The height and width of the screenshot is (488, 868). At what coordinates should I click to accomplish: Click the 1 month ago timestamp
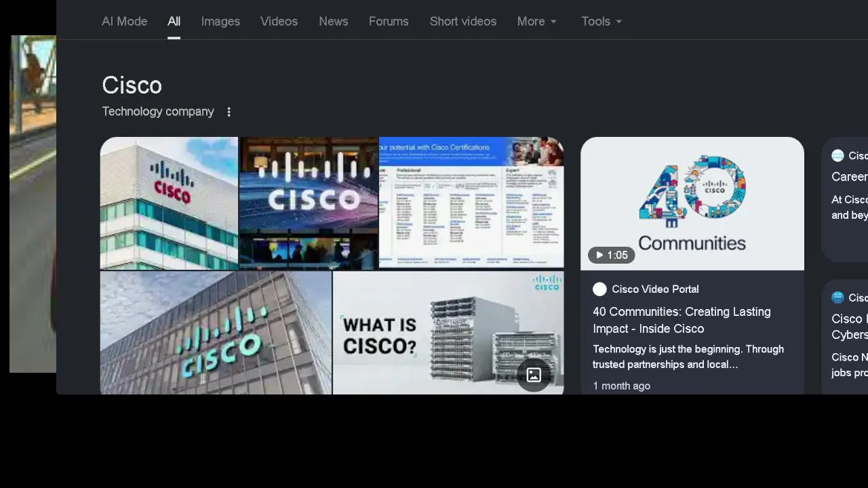[621, 386]
